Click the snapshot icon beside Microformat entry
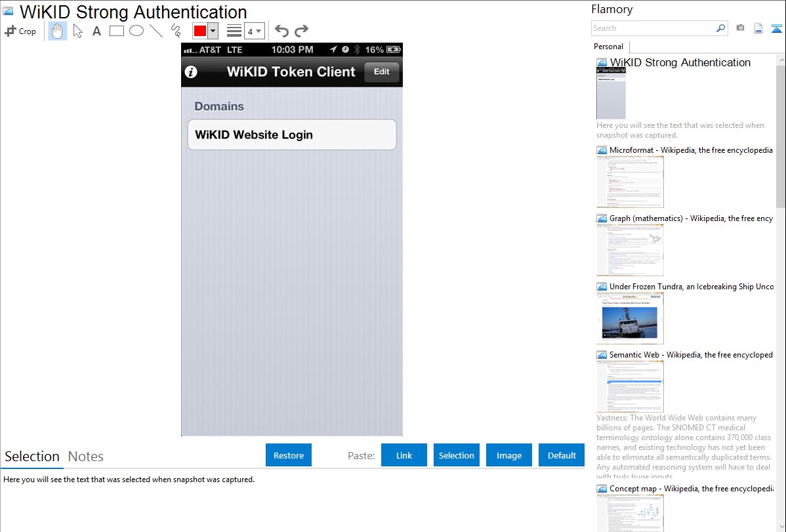The width and height of the screenshot is (786, 532). (602, 150)
